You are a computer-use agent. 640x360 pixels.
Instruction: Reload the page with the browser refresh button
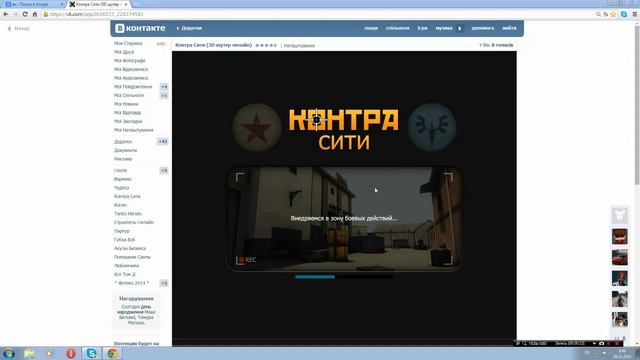point(25,14)
